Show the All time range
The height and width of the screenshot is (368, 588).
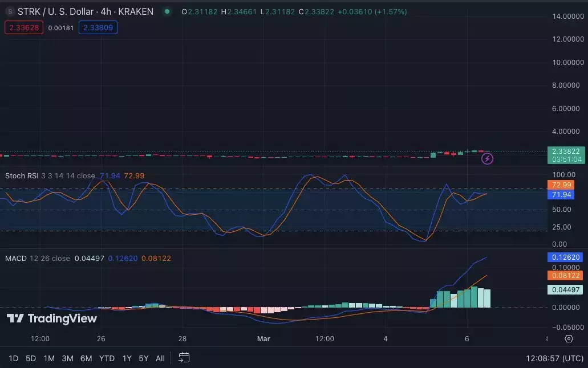point(160,358)
